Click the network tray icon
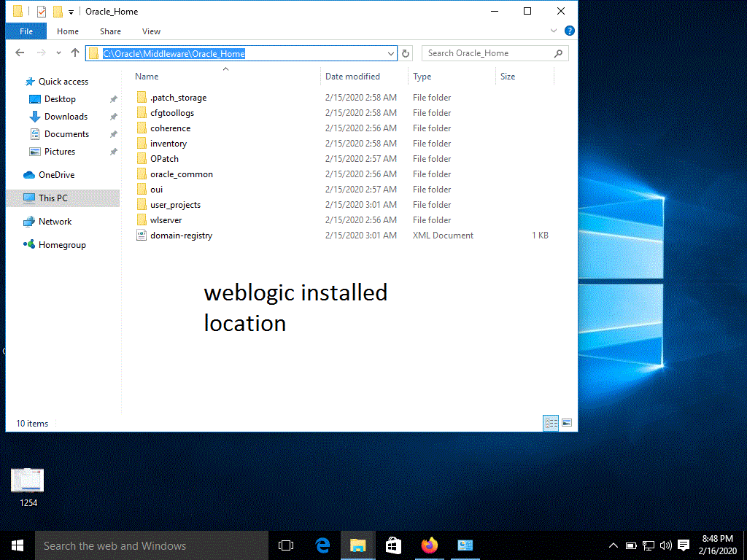Screen dimensions: 747x560 pyautogui.click(x=649, y=545)
